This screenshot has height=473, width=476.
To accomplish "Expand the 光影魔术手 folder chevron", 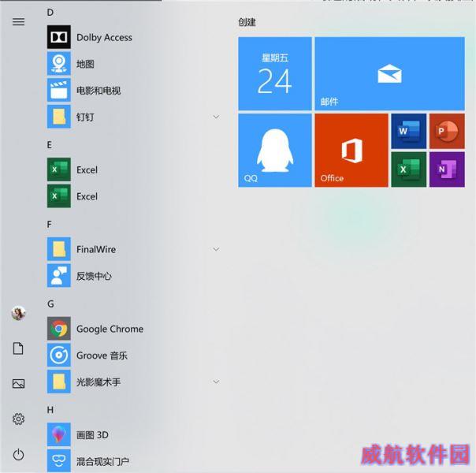I will tap(216, 382).
